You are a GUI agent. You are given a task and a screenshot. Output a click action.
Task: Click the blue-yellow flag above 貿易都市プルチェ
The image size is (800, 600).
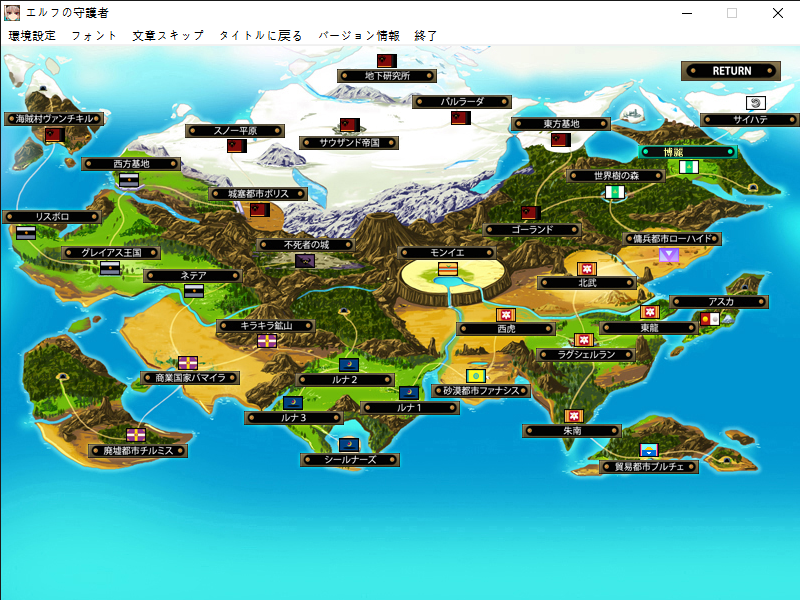(649, 451)
